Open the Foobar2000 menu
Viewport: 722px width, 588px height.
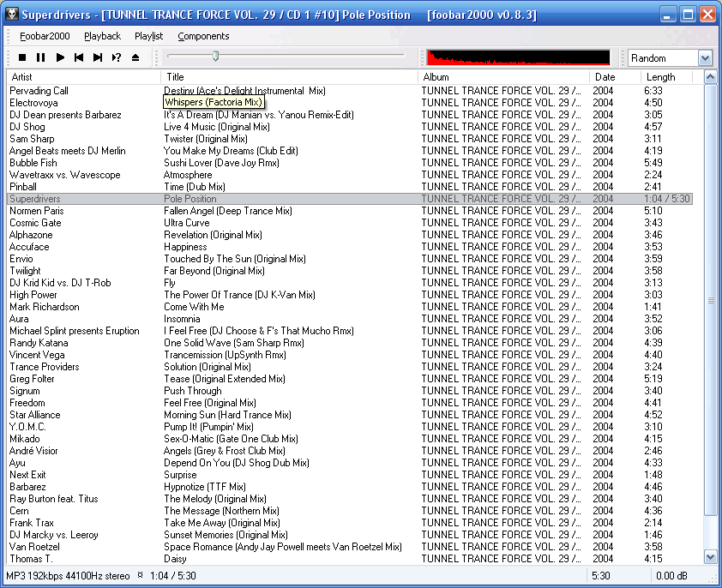click(45, 36)
